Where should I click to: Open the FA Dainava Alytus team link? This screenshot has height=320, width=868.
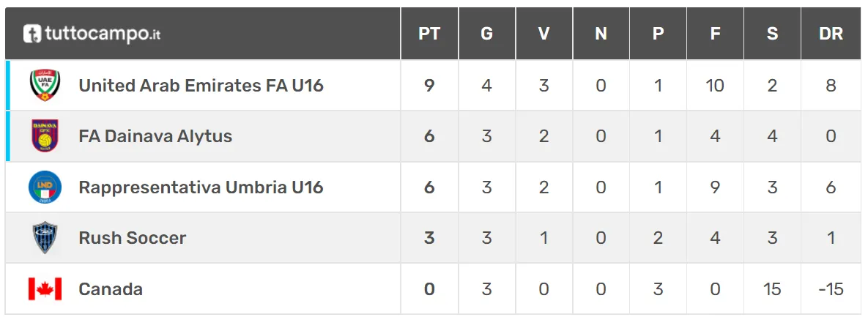coord(155,136)
